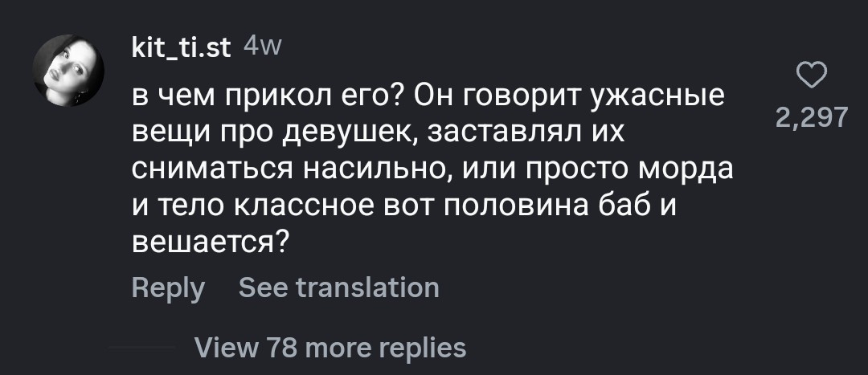Viewport: 868px width, 375px height.
Task: Expand View 78 more replies
Action: (330, 348)
